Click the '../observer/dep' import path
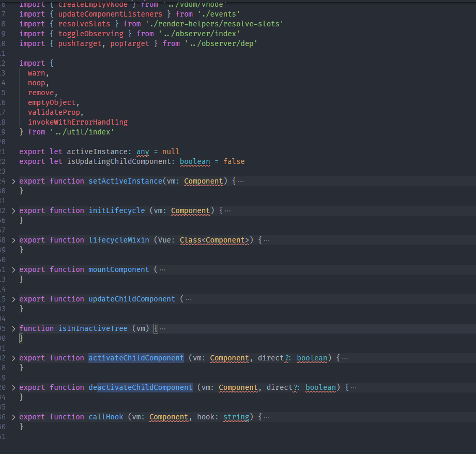The image size is (476, 454). point(221,44)
